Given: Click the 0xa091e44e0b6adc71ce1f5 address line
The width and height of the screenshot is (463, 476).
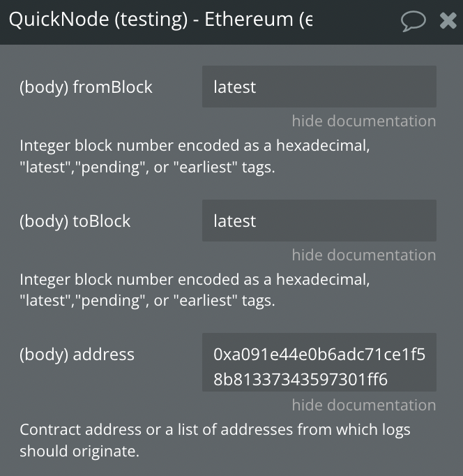Looking at the screenshot, I should click(x=319, y=355).
